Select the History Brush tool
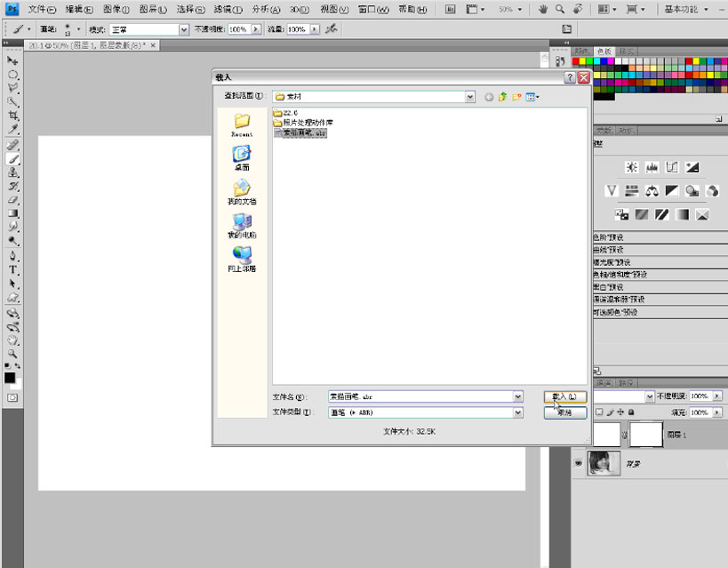The width and height of the screenshot is (728, 568). tap(12, 187)
